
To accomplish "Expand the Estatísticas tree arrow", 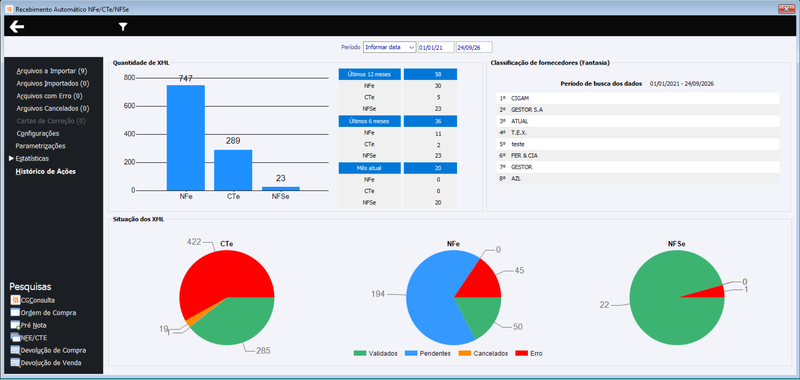I will coord(11,159).
